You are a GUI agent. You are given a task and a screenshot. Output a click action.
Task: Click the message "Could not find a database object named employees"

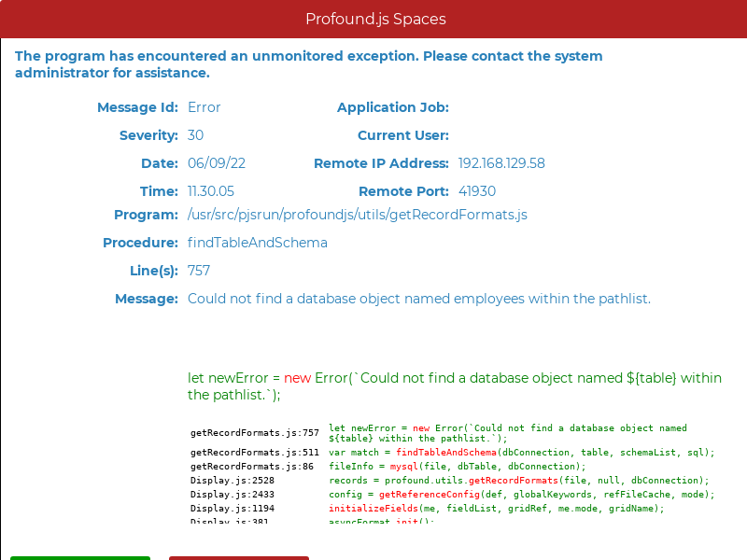[419, 299]
